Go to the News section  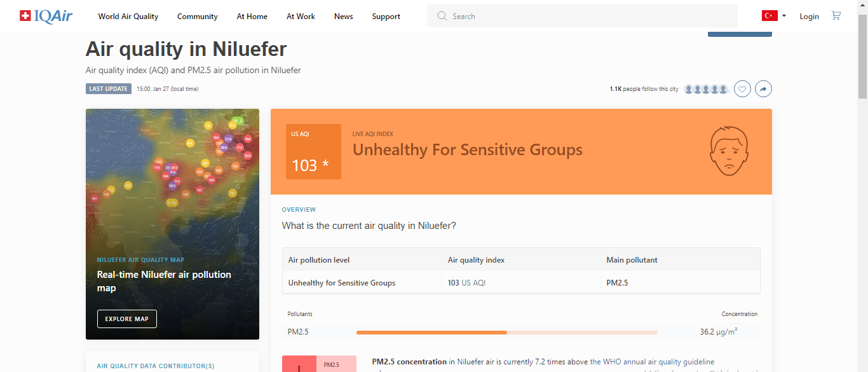[x=344, y=17]
